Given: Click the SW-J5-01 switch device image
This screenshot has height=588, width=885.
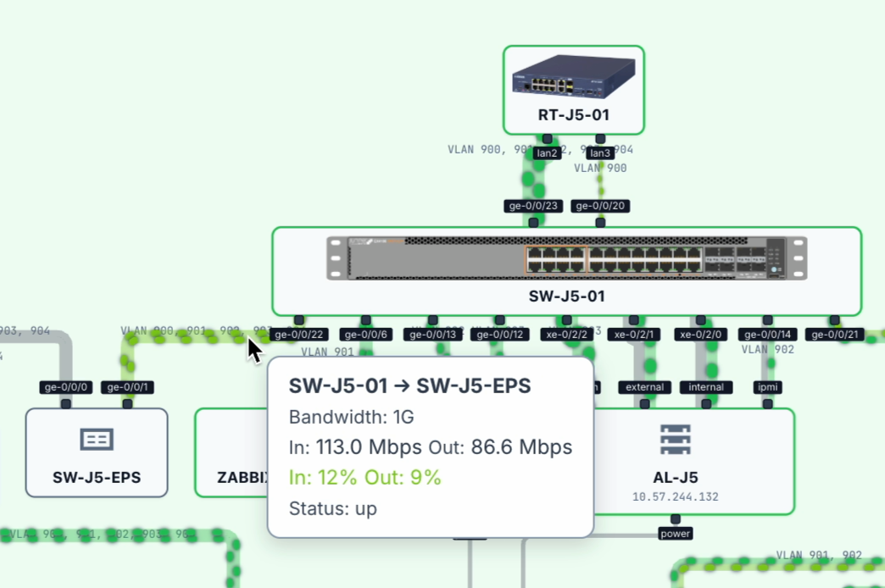Looking at the screenshot, I should (566, 258).
